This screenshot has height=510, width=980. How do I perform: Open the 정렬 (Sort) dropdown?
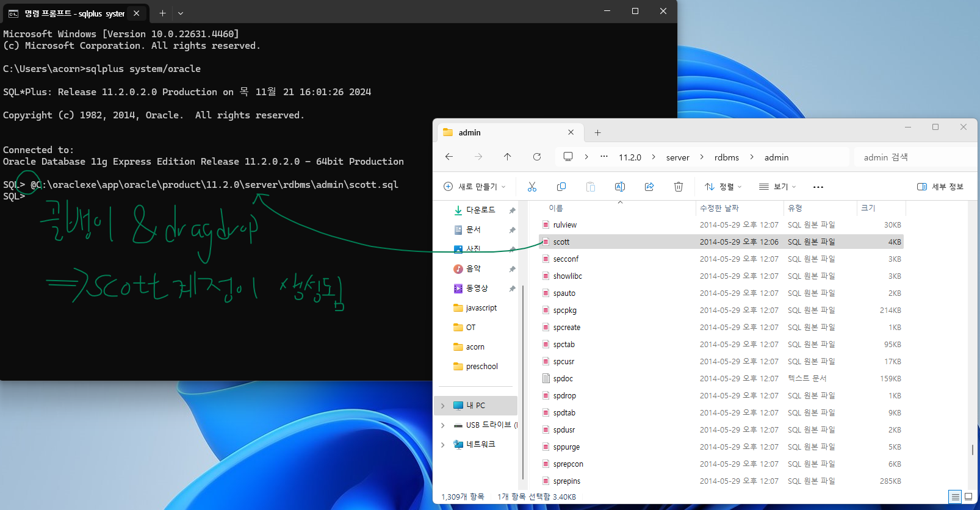(x=723, y=187)
